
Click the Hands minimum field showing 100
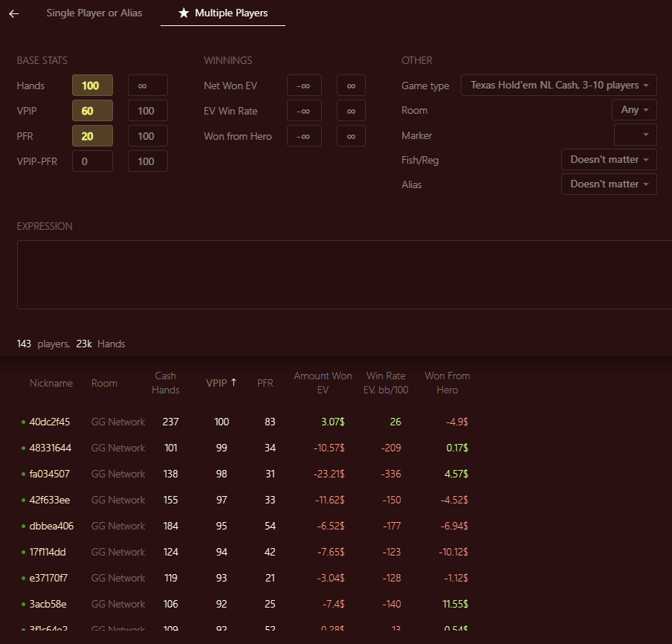click(x=92, y=86)
